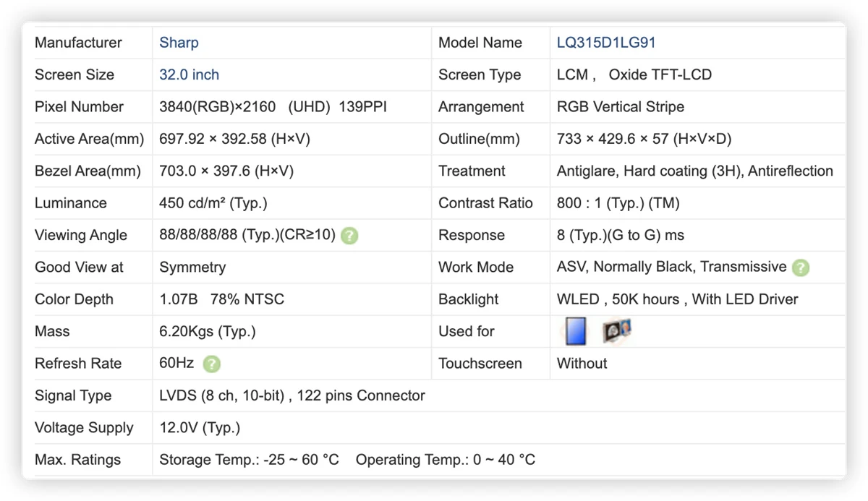Image resolution: width=868 pixels, height=501 pixels.
Task: Click the Manufacturer label
Action: click(78, 43)
